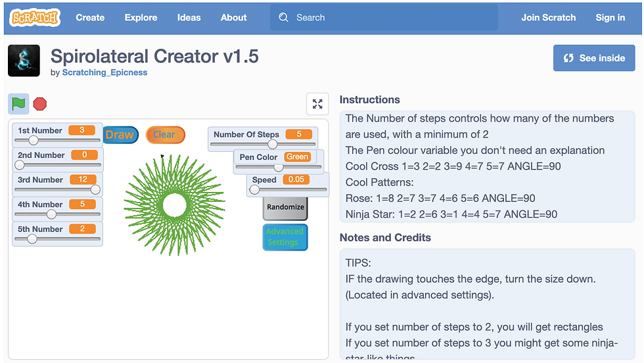This screenshot has width=644, height=363.
Task: Enter fullscreen mode with the expand icon
Action: [317, 104]
